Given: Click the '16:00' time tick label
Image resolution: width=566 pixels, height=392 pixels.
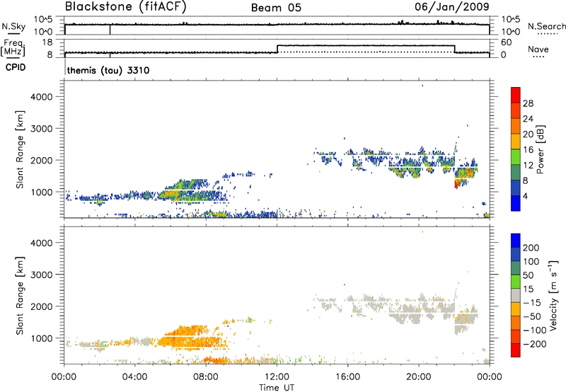Looking at the screenshot, I should [347, 377].
